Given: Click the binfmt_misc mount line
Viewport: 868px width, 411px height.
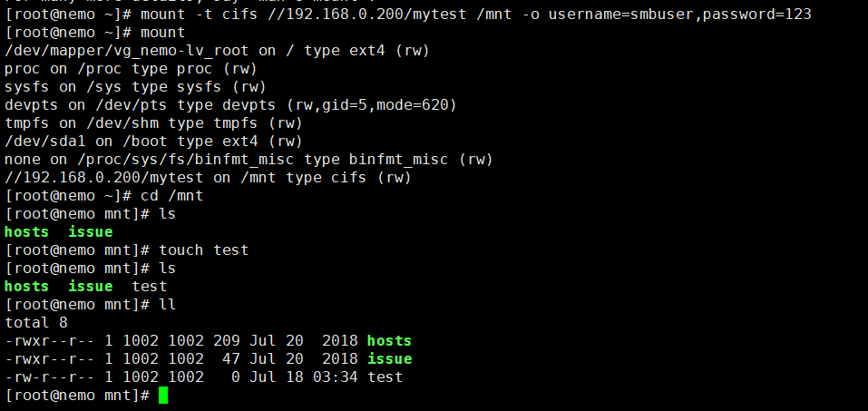Looking at the screenshot, I should click(x=249, y=160).
